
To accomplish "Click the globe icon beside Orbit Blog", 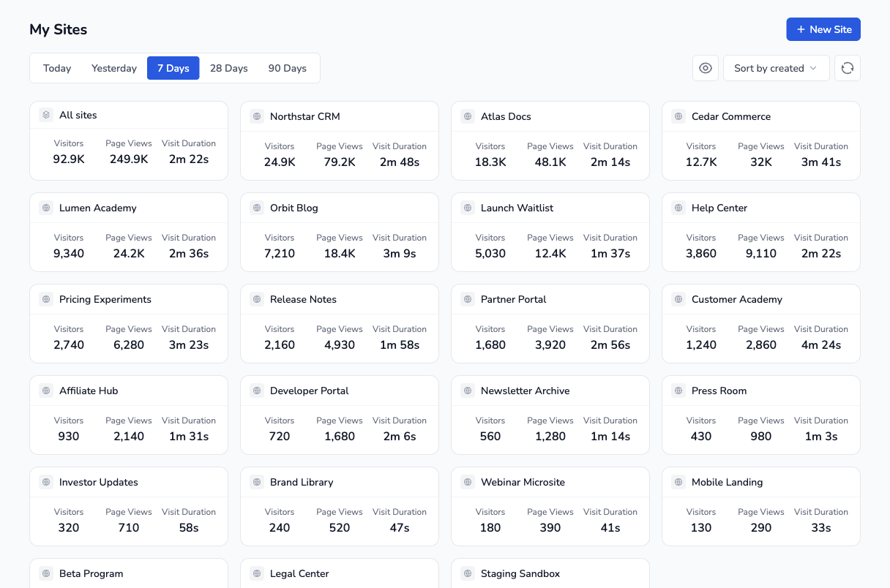I will tap(257, 208).
